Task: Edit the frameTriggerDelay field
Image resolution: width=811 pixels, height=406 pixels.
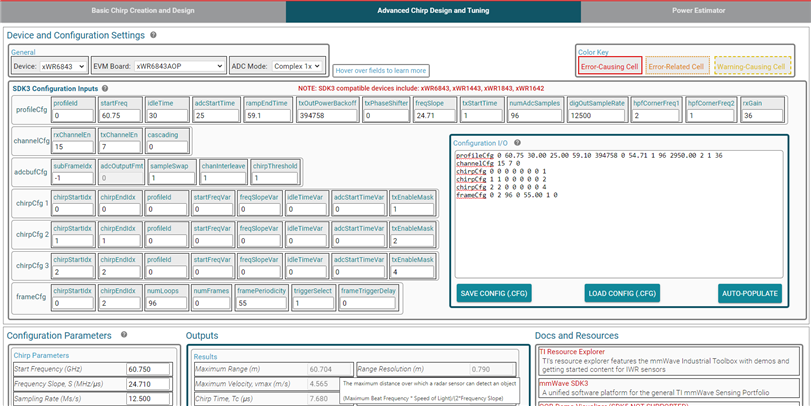Action: coord(368,303)
